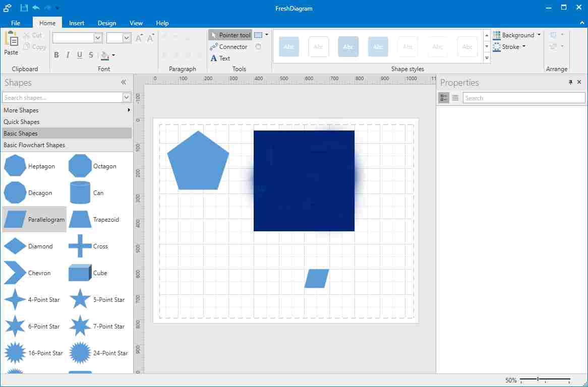Screen dimensions: 588x387
Task: Select the Quick Shapes category
Action: 67,122
